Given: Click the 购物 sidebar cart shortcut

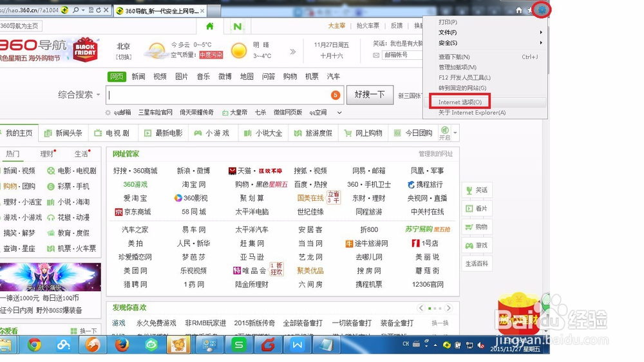Looking at the screenshot, I should tap(477, 227).
